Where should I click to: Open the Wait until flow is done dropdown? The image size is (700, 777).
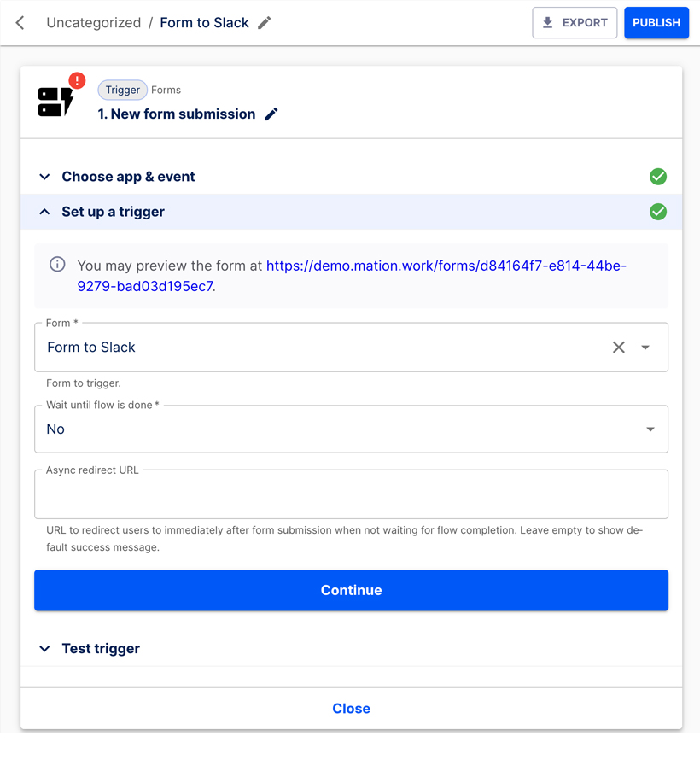click(651, 429)
